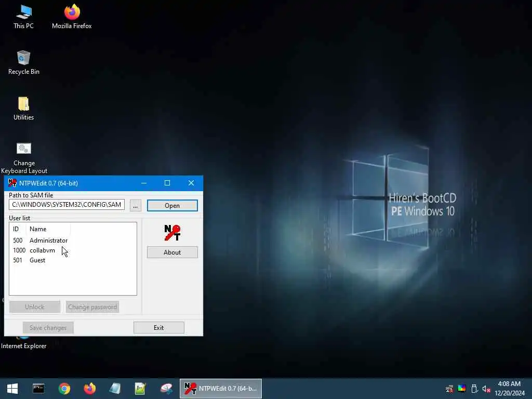532x399 pixels.
Task: Open Command Prompt from the taskbar
Action: tap(38, 389)
